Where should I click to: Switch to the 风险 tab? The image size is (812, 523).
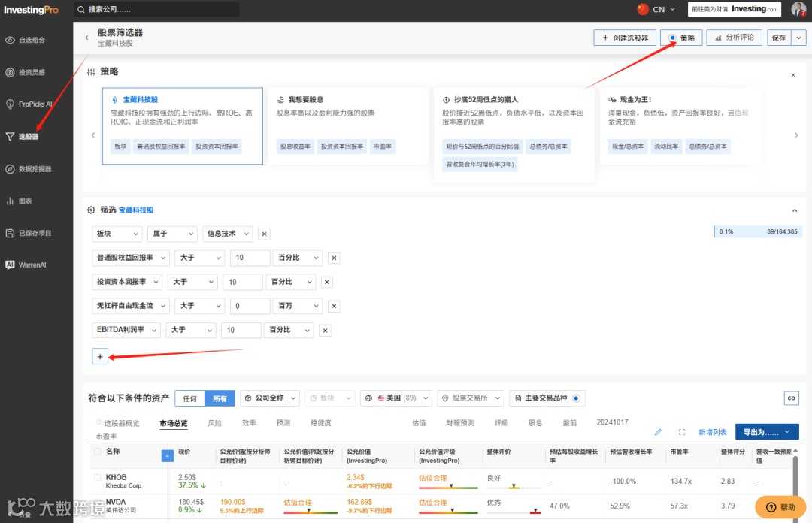pyautogui.click(x=215, y=423)
